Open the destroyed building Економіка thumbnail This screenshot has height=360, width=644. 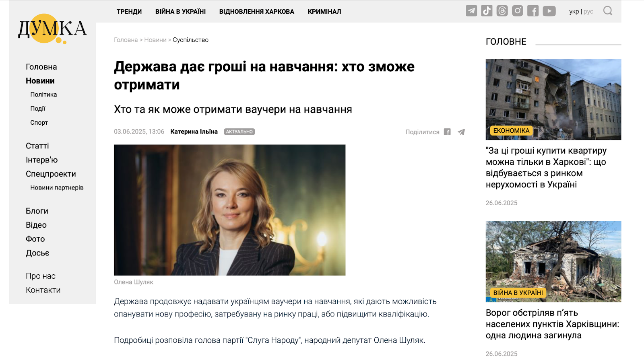click(553, 99)
